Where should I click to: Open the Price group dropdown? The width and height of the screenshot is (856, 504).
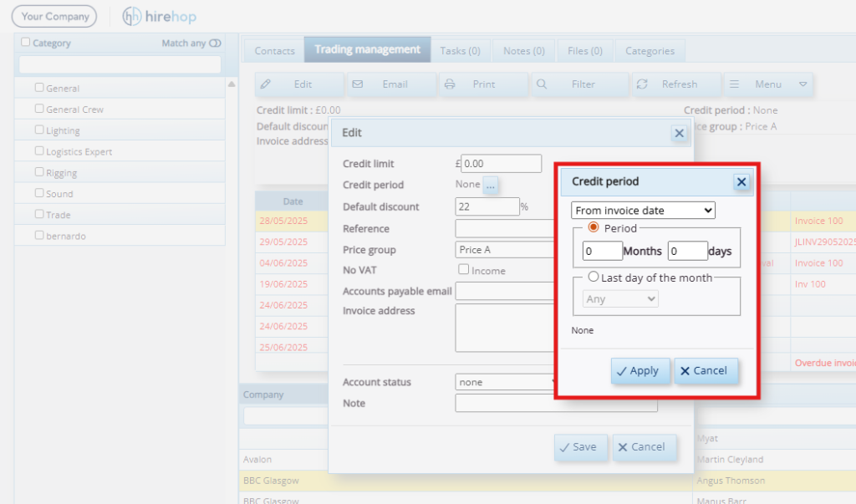(x=505, y=250)
